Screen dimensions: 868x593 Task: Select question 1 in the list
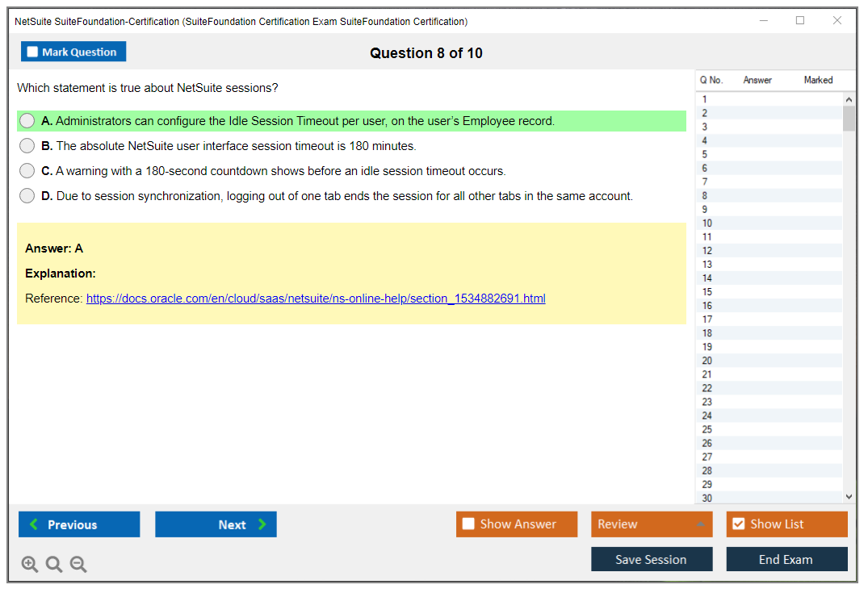coord(769,99)
